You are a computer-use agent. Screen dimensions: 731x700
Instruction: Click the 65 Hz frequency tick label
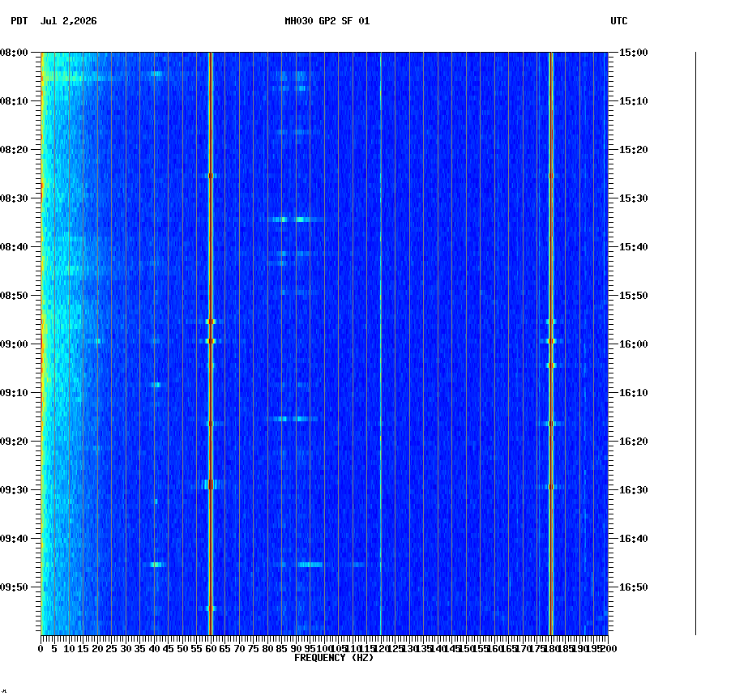point(225,649)
